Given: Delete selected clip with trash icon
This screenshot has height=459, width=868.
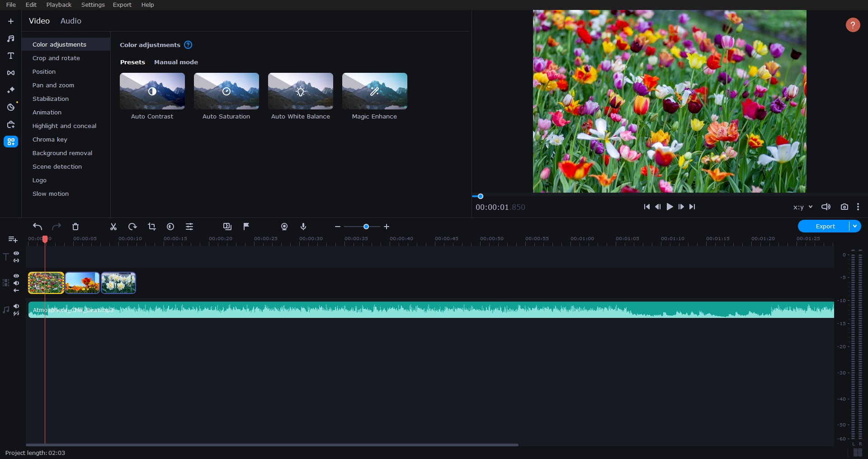Looking at the screenshot, I should [75, 227].
